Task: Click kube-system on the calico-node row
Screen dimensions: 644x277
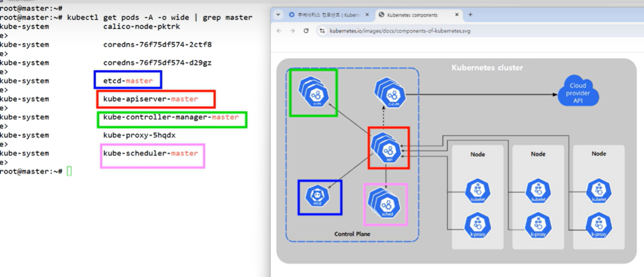Action: tap(24, 26)
